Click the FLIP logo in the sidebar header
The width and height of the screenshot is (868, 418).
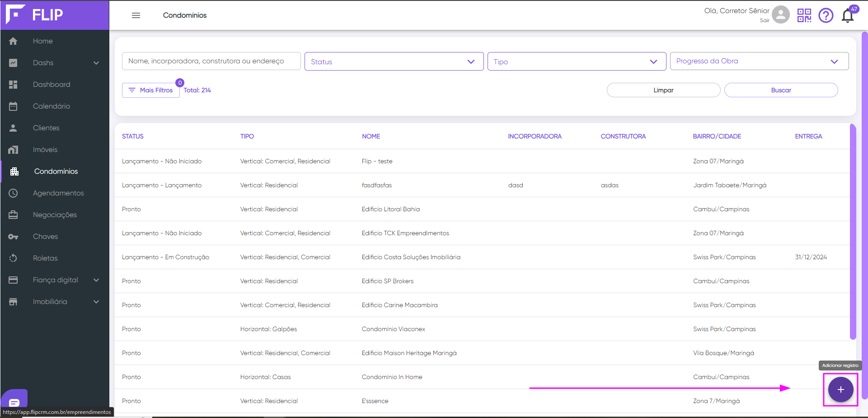(x=34, y=14)
